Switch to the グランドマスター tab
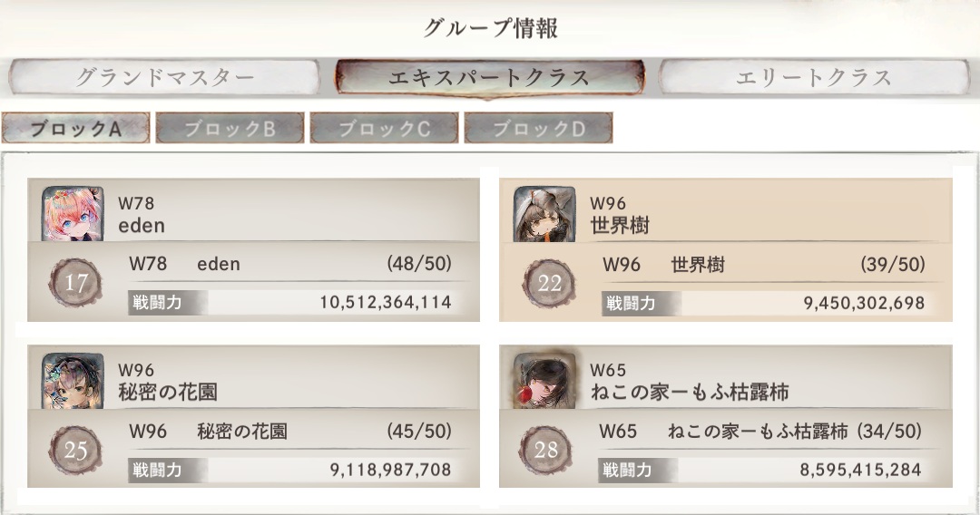The width and height of the screenshot is (980, 515). [165, 78]
